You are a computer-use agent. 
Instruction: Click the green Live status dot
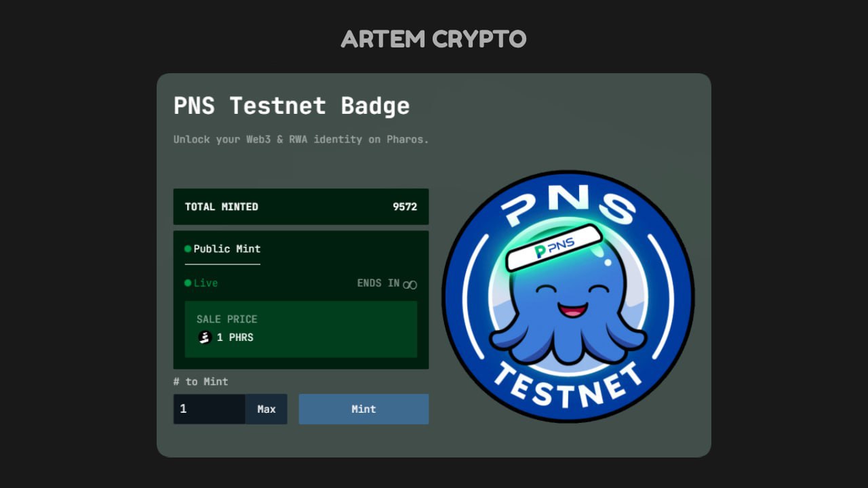(188, 283)
